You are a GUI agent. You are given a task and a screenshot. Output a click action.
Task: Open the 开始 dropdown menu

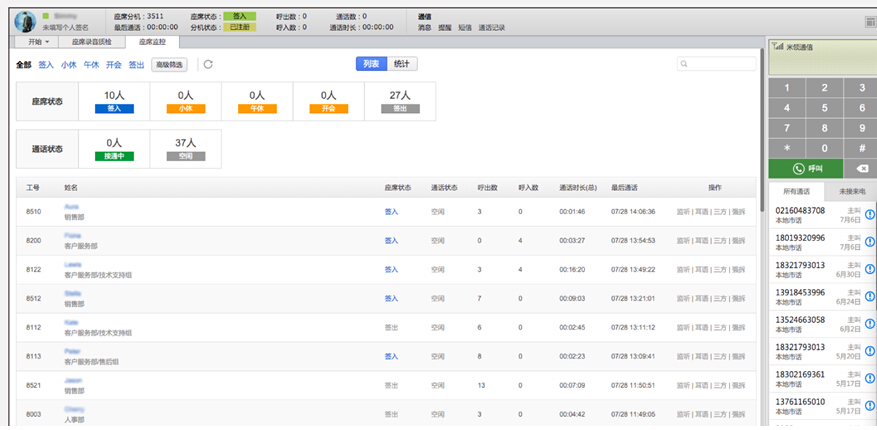pyautogui.click(x=38, y=42)
